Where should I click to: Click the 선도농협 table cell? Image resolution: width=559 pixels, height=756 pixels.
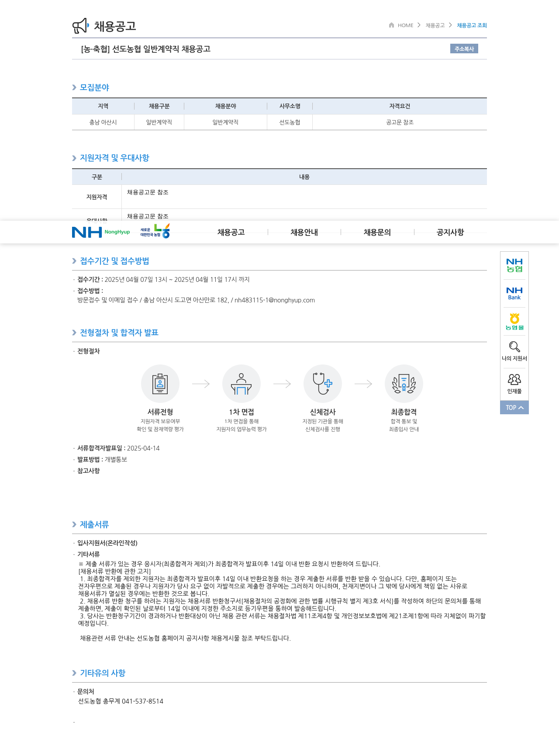pyautogui.click(x=290, y=122)
